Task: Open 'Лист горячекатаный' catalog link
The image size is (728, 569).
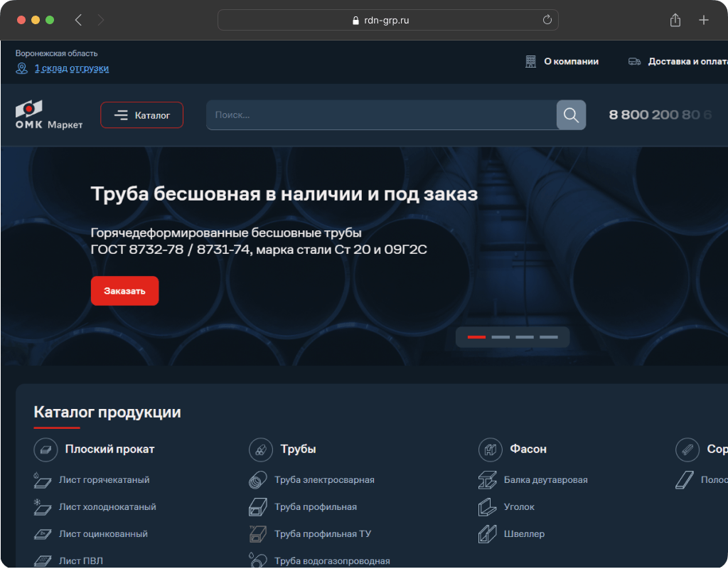Action: 104,480
